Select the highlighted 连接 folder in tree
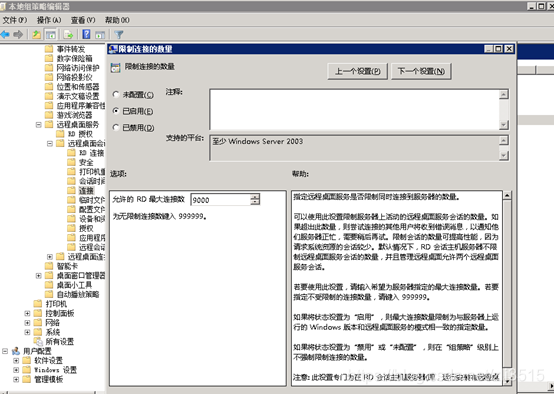Image resolution: width=554 pixels, height=394 pixels. tap(86, 190)
